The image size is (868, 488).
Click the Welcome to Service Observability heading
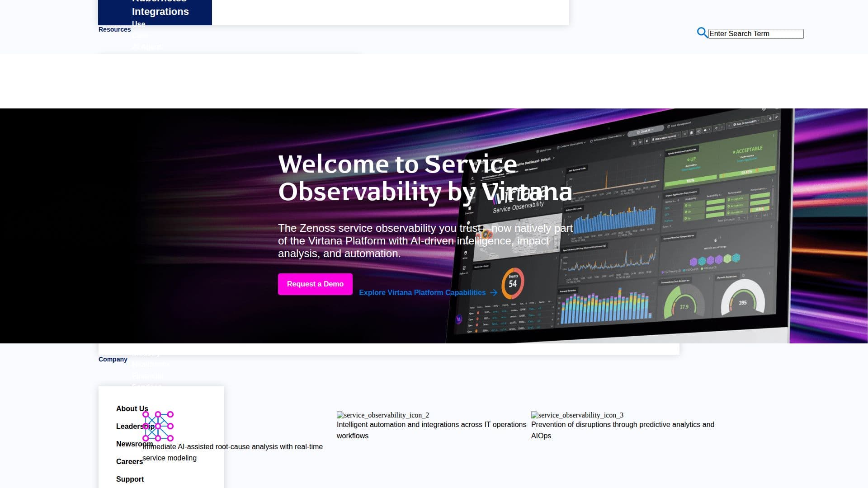425,178
